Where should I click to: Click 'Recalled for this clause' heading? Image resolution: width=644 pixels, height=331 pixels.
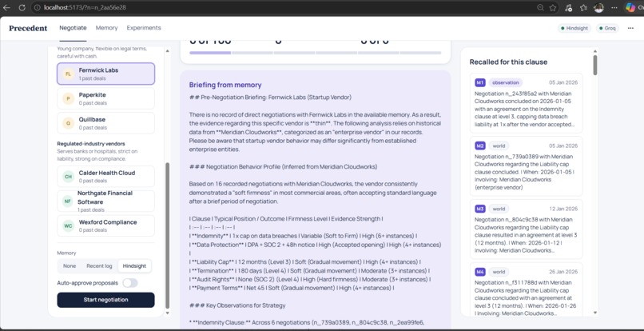click(x=508, y=62)
